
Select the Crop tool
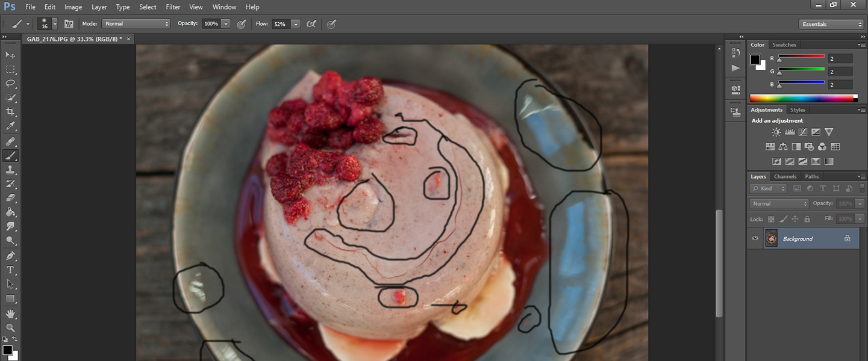[x=10, y=112]
